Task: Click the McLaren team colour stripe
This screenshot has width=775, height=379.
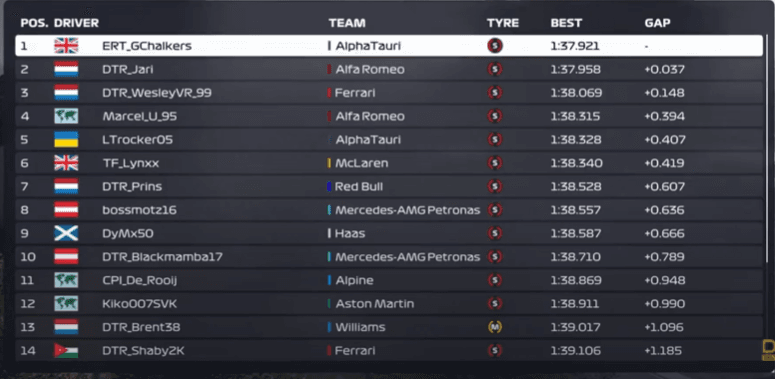Action: click(329, 163)
